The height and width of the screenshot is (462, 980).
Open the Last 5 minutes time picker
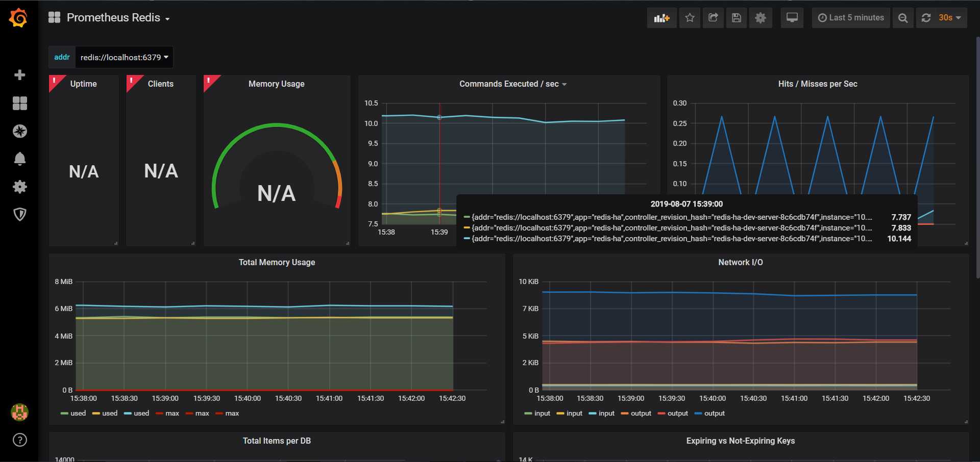point(851,18)
